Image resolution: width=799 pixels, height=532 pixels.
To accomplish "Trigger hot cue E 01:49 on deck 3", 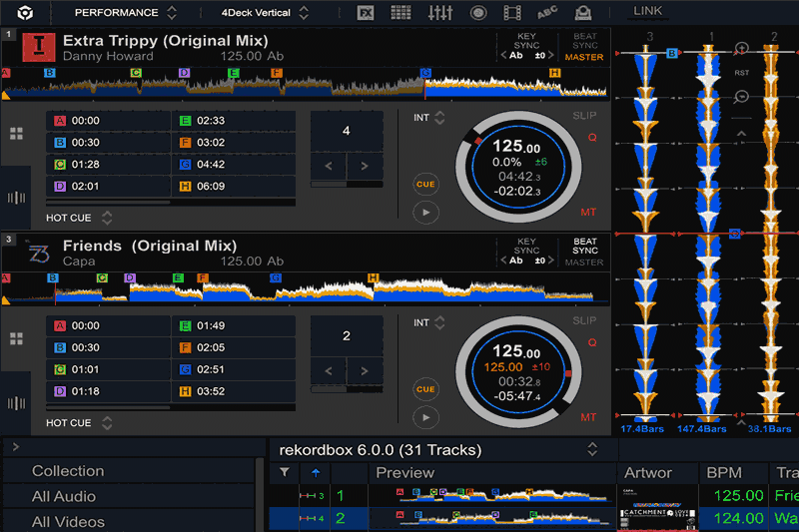I will click(x=234, y=325).
